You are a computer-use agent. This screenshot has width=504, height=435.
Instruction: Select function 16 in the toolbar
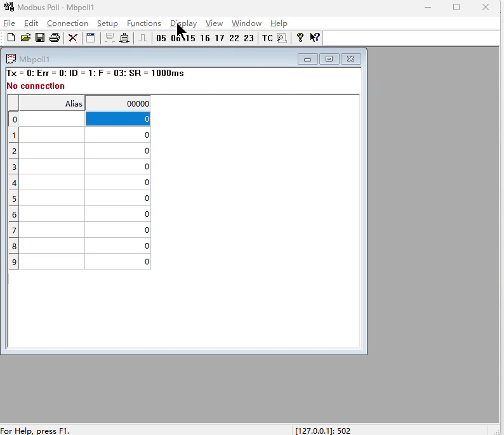coord(204,38)
